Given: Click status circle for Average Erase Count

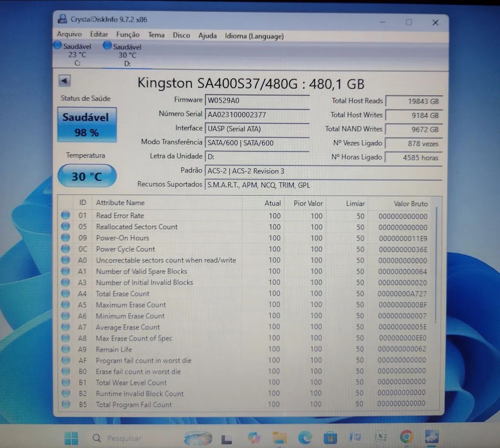Looking at the screenshot, I should [x=66, y=327].
